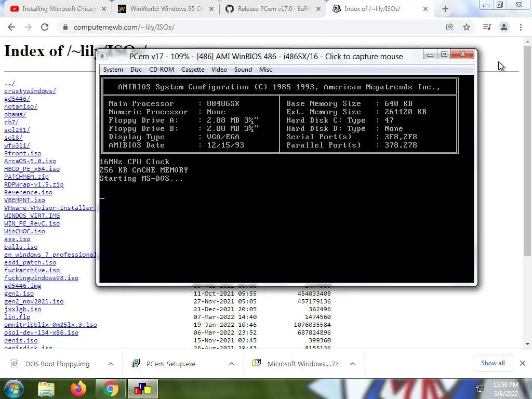
Task: Click the PCem window title bar icon
Action: pos(104,56)
